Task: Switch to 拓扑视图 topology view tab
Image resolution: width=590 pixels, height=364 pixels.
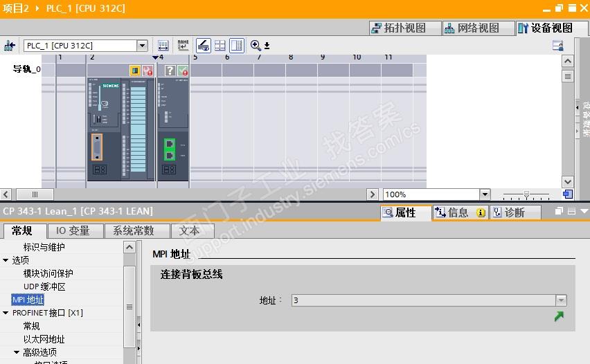Action: tap(404, 28)
